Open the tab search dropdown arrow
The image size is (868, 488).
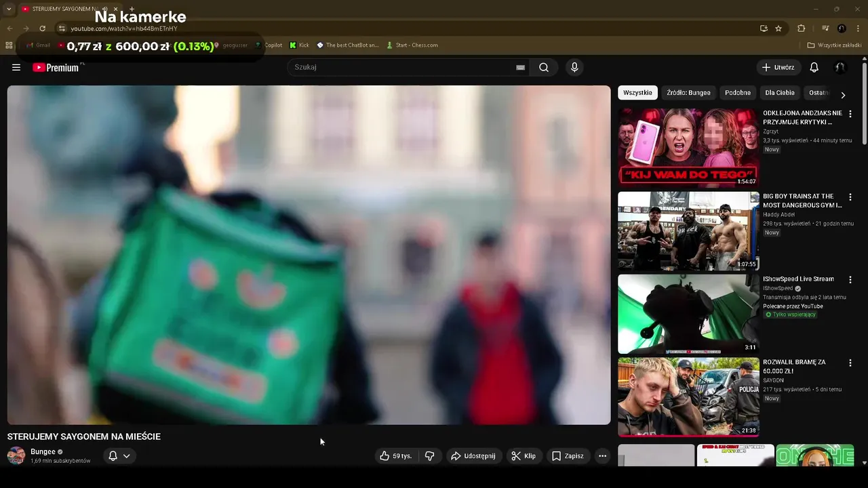9,9
